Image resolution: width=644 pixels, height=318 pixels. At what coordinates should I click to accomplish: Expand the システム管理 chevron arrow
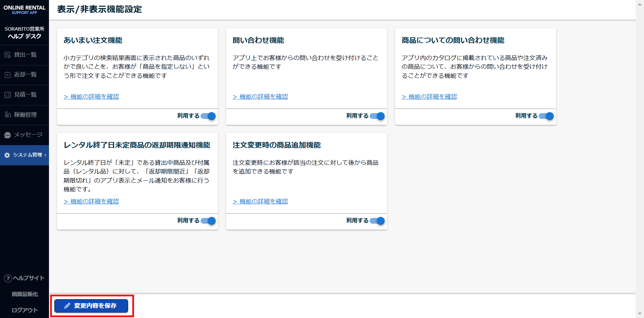(x=46, y=155)
